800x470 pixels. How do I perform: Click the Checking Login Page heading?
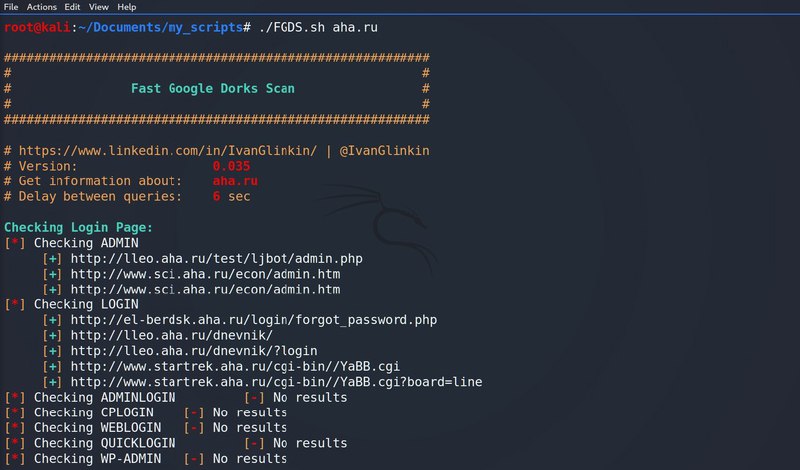click(78, 227)
